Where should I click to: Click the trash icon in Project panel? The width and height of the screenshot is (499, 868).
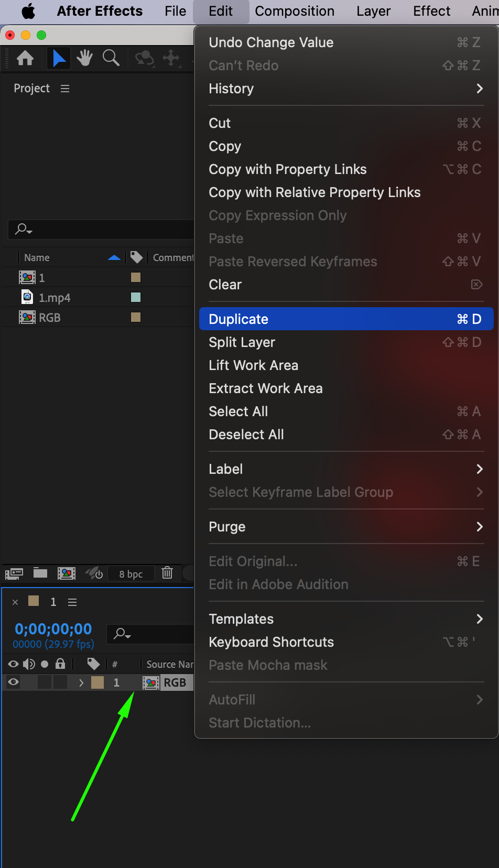coord(167,573)
